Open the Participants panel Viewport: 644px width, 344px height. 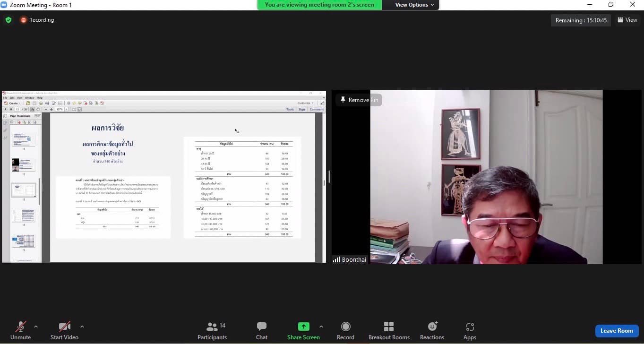(x=212, y=327)
